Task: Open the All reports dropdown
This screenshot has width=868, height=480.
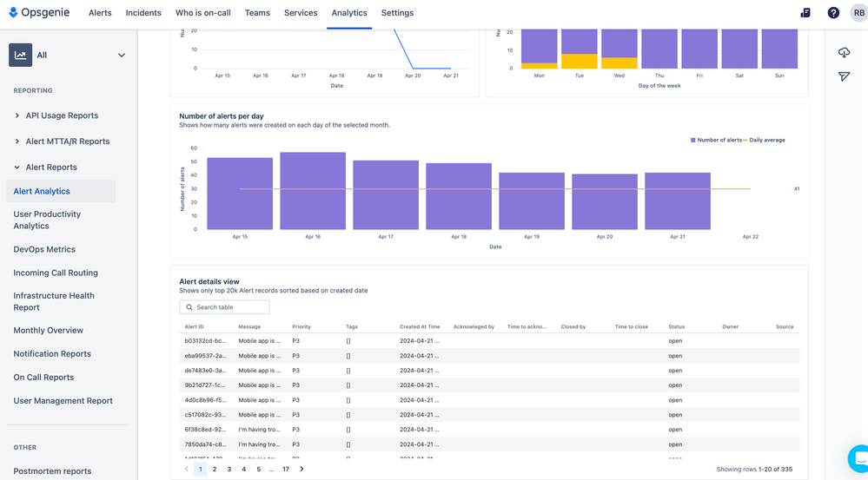Action: tap(121, 56)
